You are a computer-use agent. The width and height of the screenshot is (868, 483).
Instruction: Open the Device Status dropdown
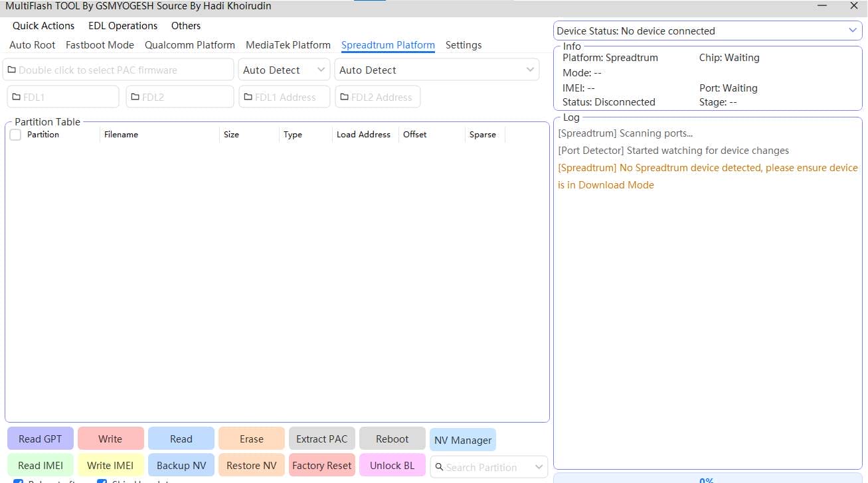(851, 31)
